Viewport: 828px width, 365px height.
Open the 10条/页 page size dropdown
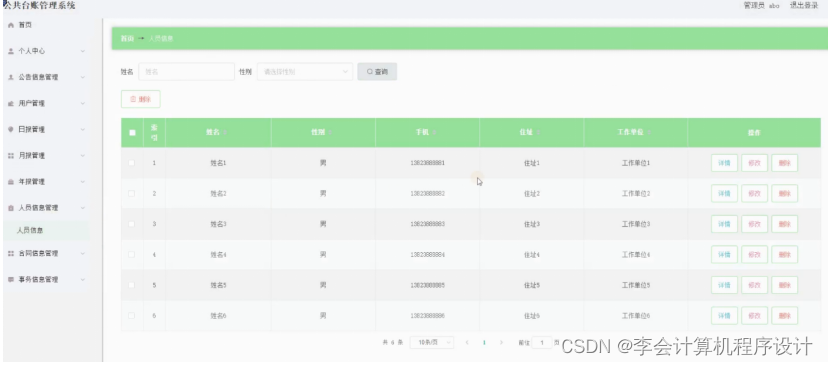coord(431,342)
